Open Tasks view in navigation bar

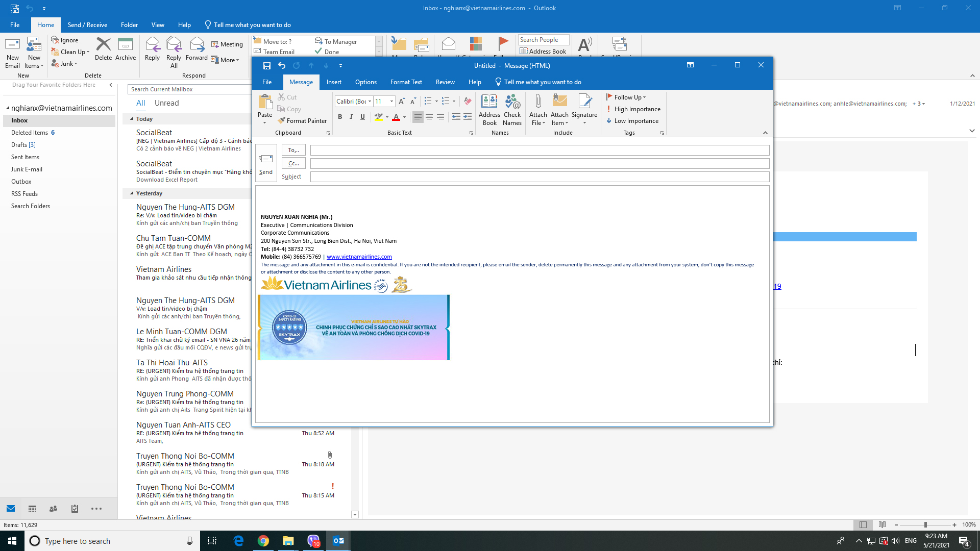click(x=75, y=509)
